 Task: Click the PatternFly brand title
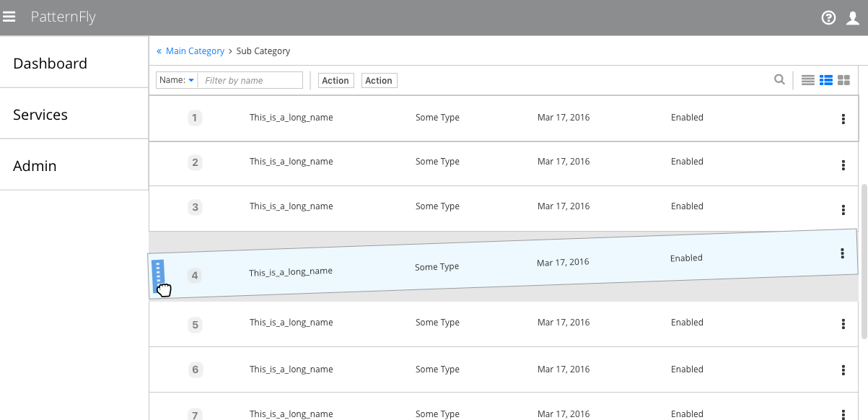(x=63, y=17)
